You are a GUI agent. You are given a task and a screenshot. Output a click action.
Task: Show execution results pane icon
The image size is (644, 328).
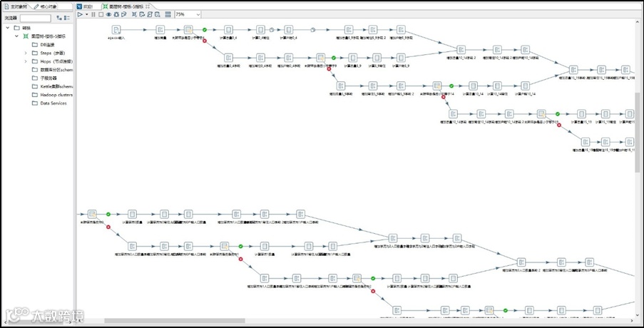[168, 14]
